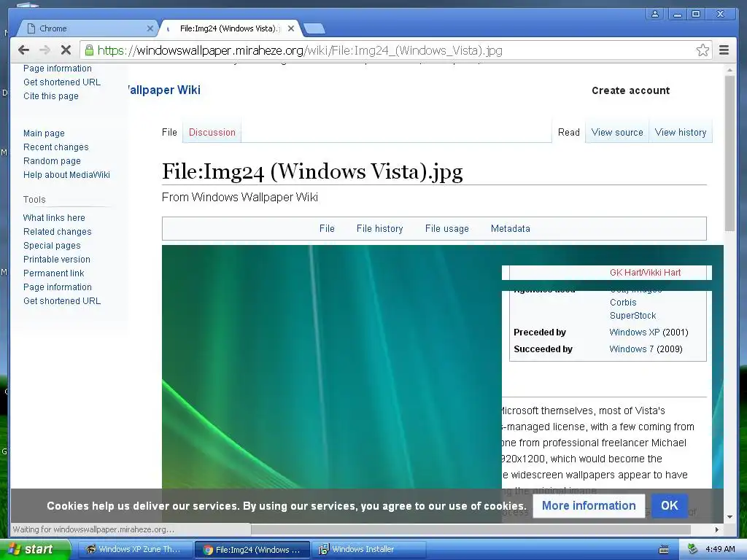Click More information on cookie banner
Screen dimensions: 747x560
[x=589, y=506]
